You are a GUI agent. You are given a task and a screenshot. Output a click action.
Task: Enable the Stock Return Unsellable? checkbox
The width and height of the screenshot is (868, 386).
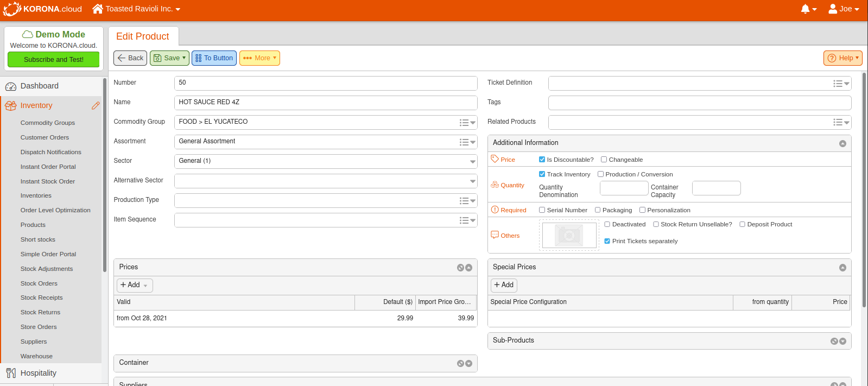pyautogui.click(x=656, y=224)
